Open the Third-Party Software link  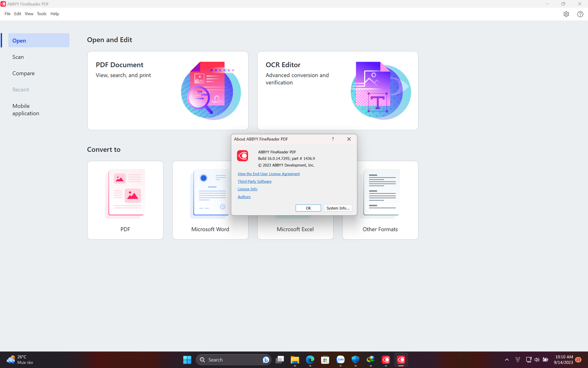pyautogui.click(x=254, y=181)
